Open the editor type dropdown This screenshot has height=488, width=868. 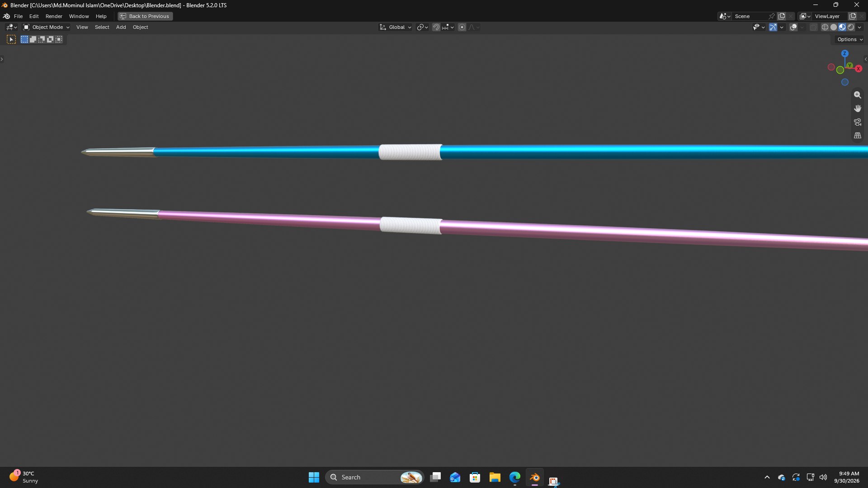[x=11, y=28]
